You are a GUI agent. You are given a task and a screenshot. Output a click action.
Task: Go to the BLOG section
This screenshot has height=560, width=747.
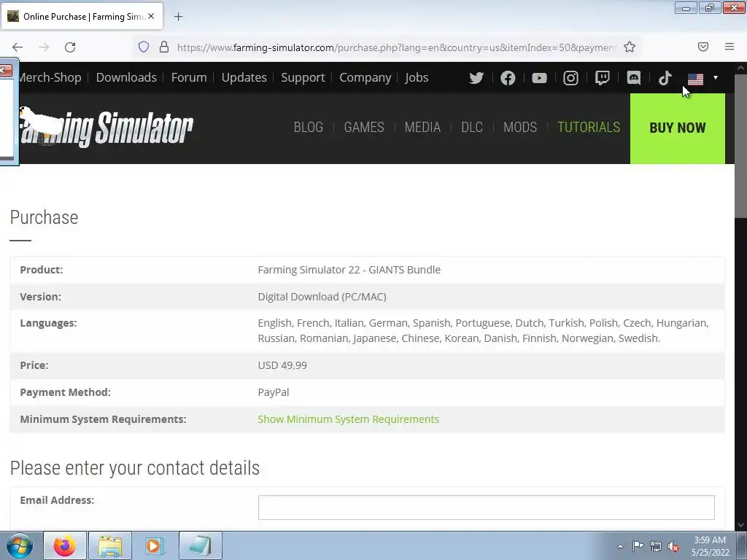click(309, 127)
